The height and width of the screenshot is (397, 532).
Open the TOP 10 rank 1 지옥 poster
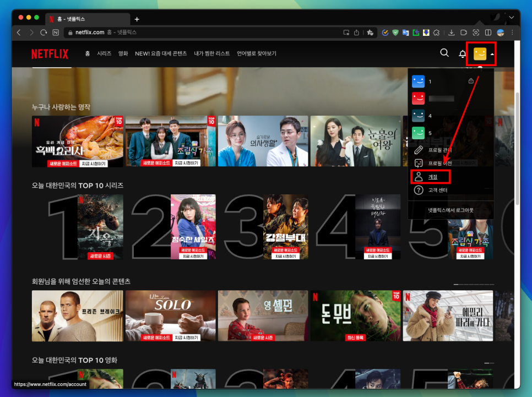point(100,227)
